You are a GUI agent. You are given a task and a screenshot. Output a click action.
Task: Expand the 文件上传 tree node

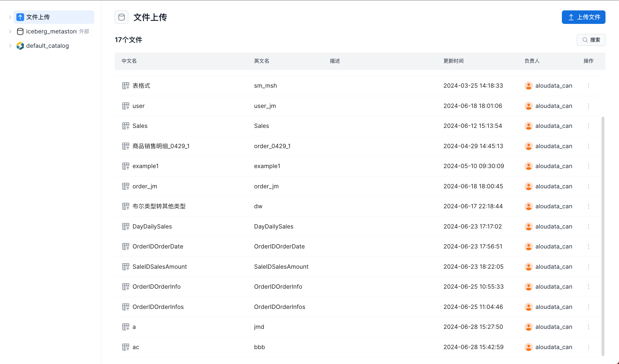(x=10, y=17)
